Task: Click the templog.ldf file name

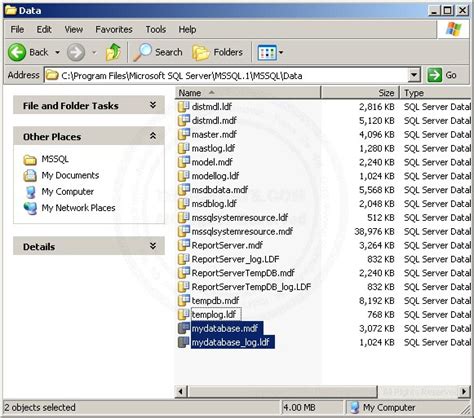Action: coord(214,314)
